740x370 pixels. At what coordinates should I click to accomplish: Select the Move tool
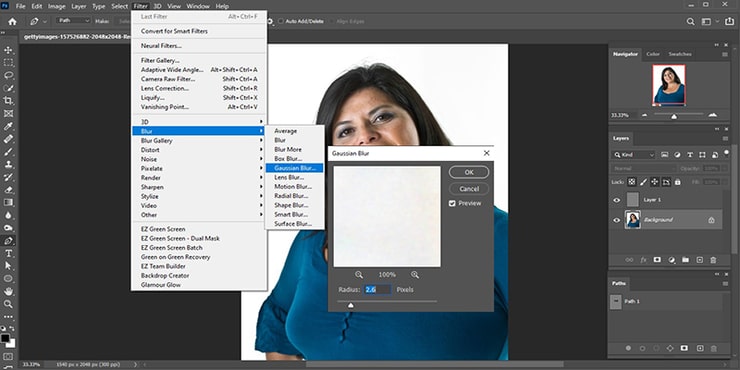click(8, 50)
